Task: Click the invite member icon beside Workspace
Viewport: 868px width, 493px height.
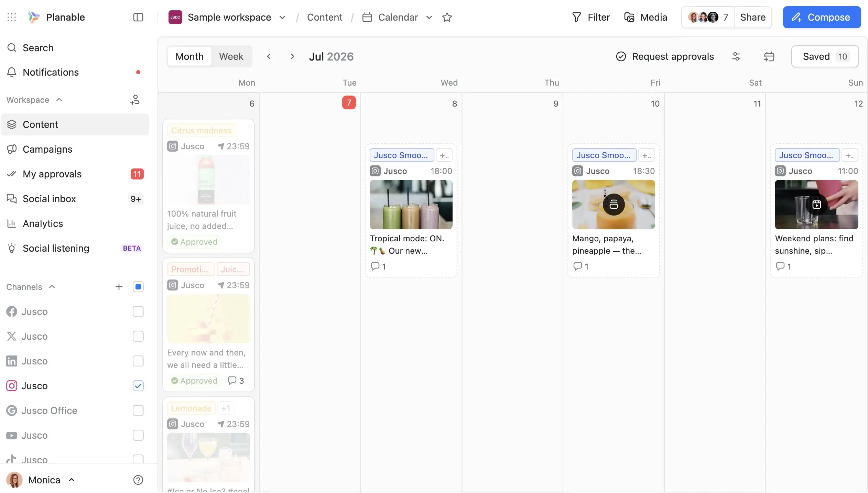Action: tap(135, 100)
